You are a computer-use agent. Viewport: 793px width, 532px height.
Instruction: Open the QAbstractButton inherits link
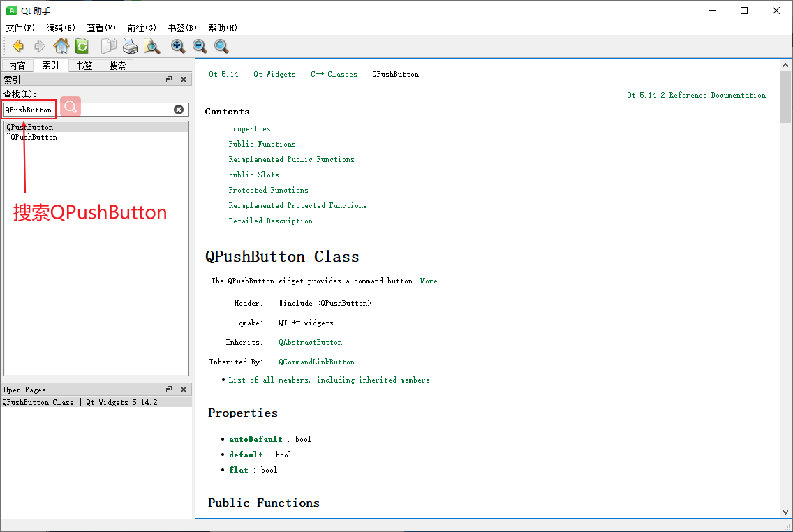pos(310,342)
